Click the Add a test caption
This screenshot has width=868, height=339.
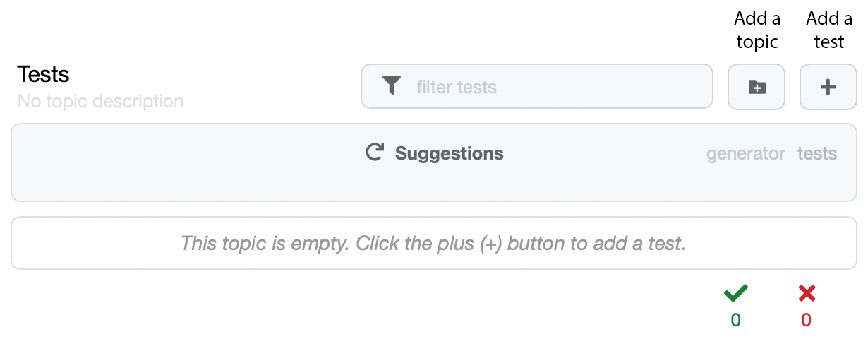[829, 30]
